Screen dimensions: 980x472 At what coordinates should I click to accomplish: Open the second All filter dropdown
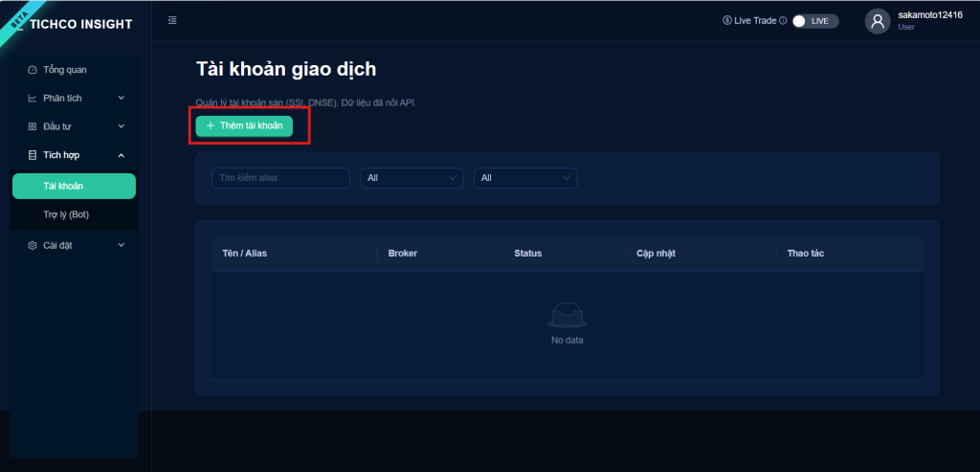click(524, 178)
